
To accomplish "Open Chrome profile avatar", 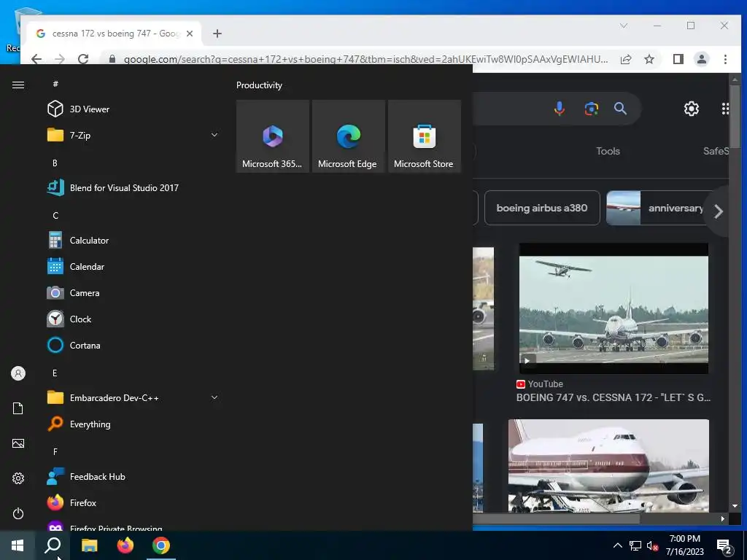I will pos(702,59).
